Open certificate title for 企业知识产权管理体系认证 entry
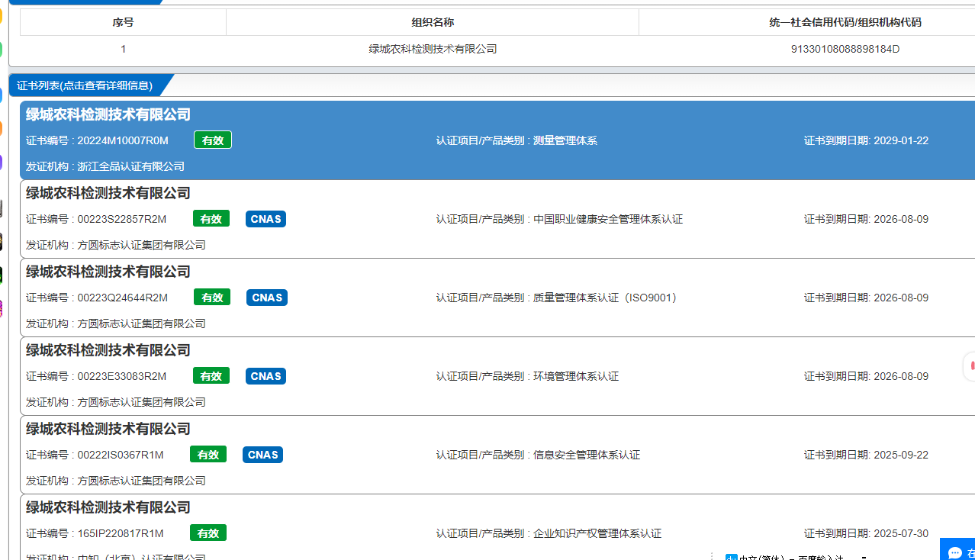Viewport: 975px width, 560px height. pos(108,507)
